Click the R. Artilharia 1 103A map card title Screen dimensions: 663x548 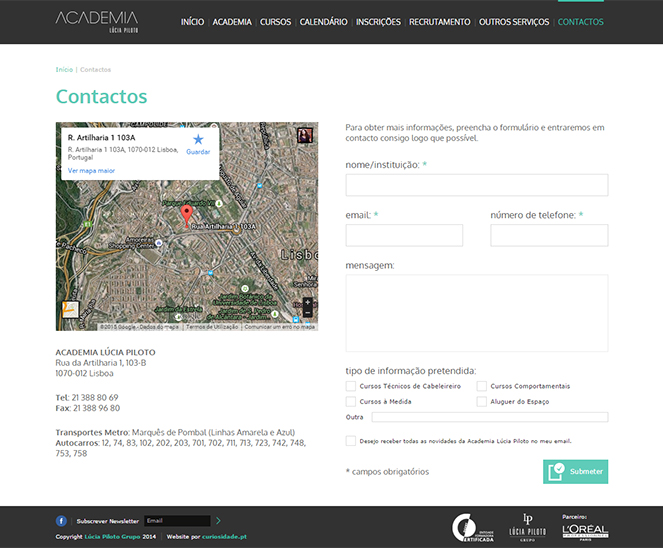[x=101, y=137]
